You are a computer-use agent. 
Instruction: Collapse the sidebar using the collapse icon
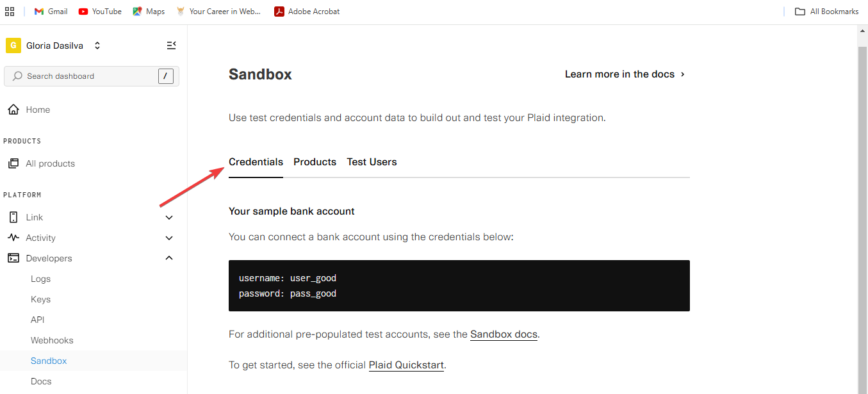pyautogui.click(x=170, y=45)
